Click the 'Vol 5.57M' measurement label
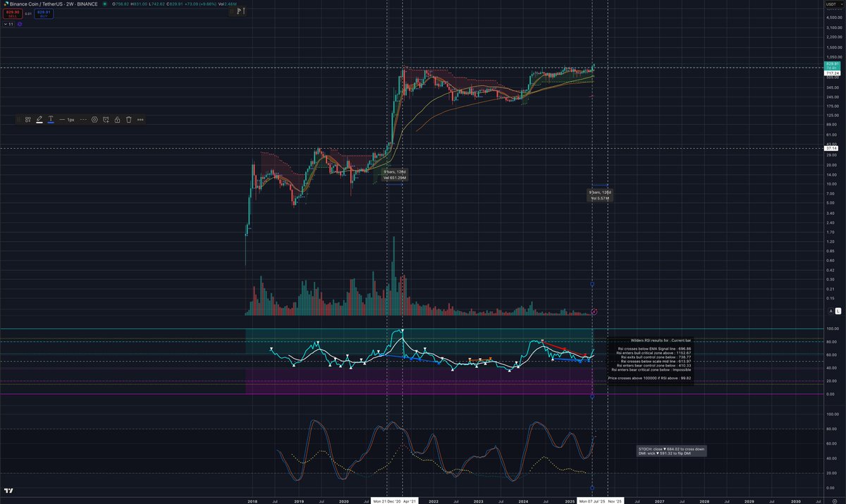Screen dimensions: 846x504 [x=601, y=198]
